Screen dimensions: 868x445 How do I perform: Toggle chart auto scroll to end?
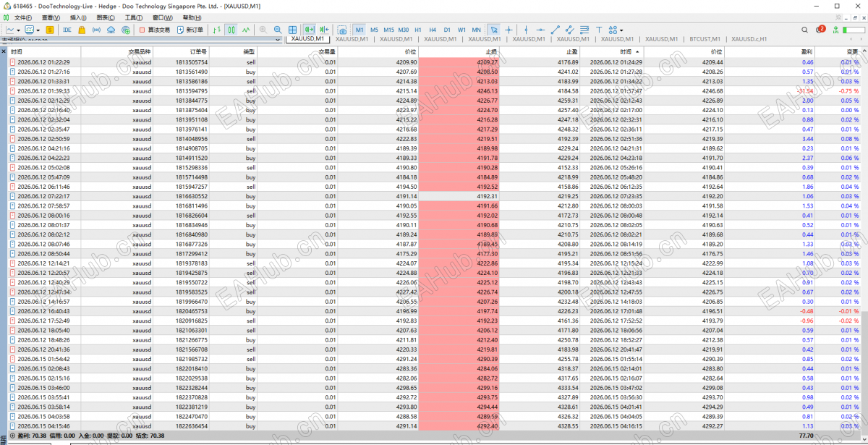pyautogui.click(x=310, y=30)
